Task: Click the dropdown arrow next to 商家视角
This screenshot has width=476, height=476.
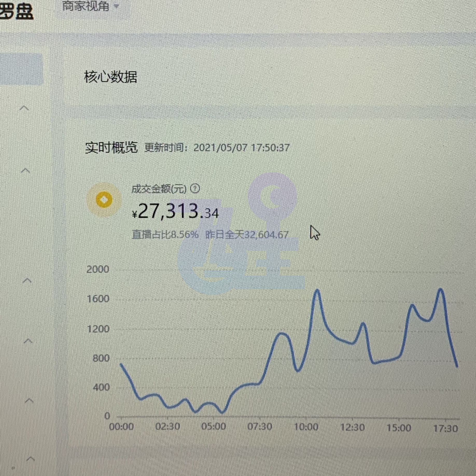Action: click(116, 6)
